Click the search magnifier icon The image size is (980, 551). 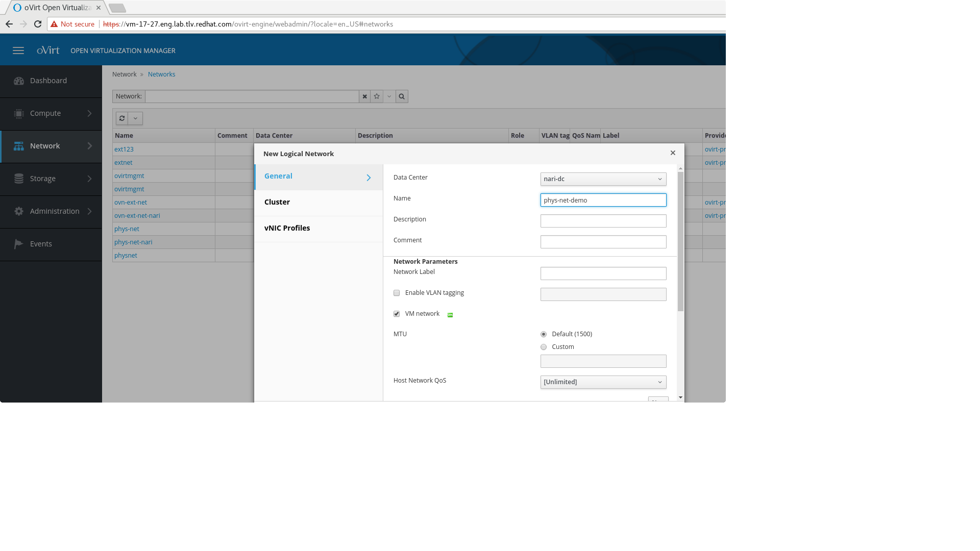click(402, 96)
